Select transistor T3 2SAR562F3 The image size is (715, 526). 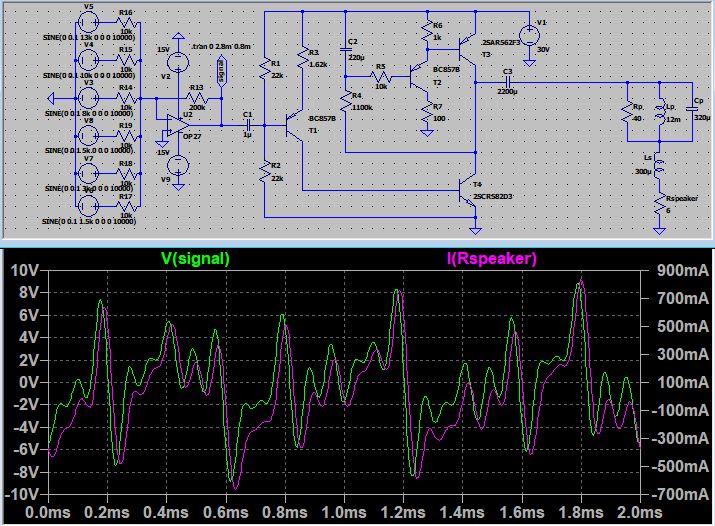[x=467, y=49]
